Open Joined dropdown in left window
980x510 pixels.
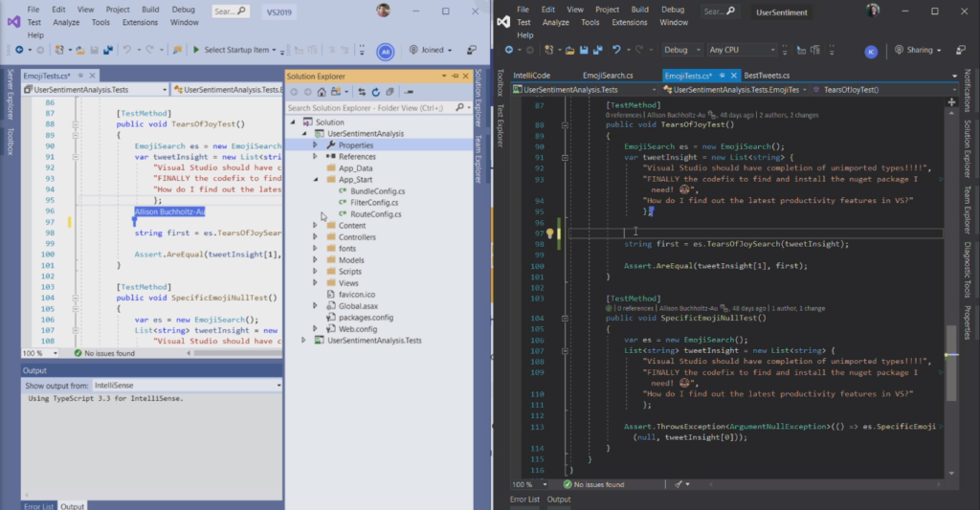[431, 50]
